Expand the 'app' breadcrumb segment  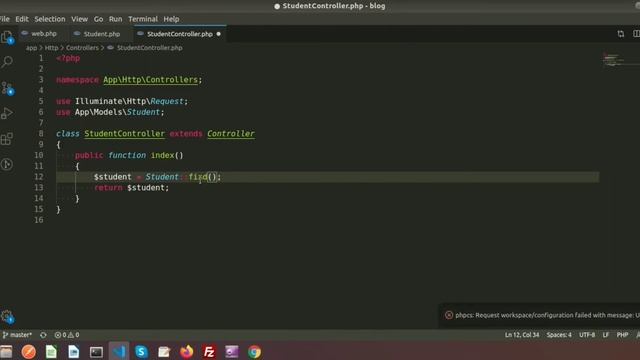(x=31, y=48)
